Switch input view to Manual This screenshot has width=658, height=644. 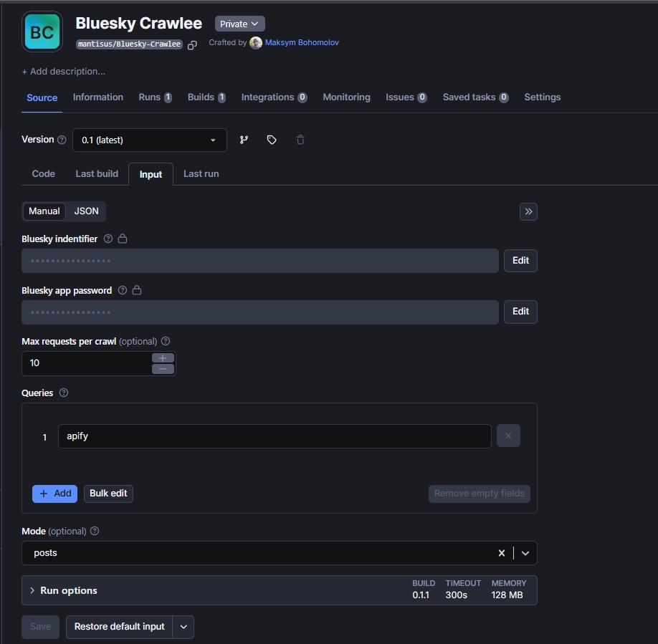coord(44,211)
